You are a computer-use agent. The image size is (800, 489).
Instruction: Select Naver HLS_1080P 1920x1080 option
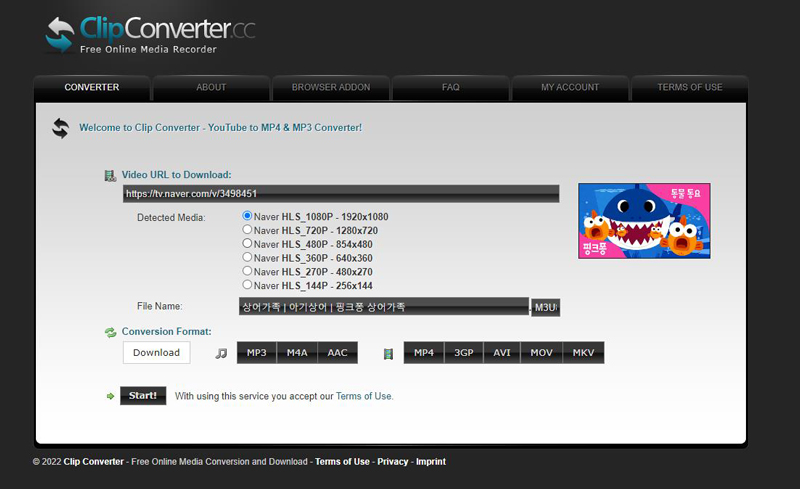(247, 216)
